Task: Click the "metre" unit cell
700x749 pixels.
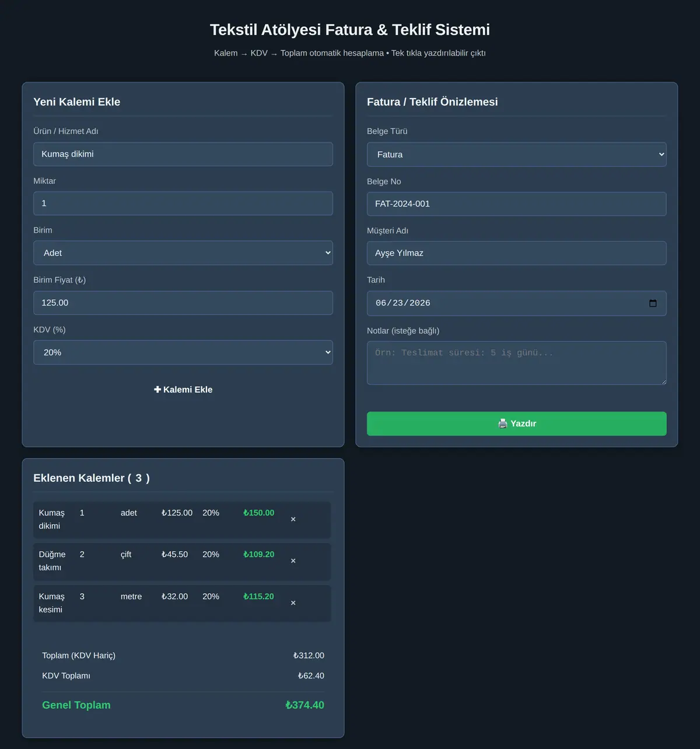Action: click(x=131, y=596)
